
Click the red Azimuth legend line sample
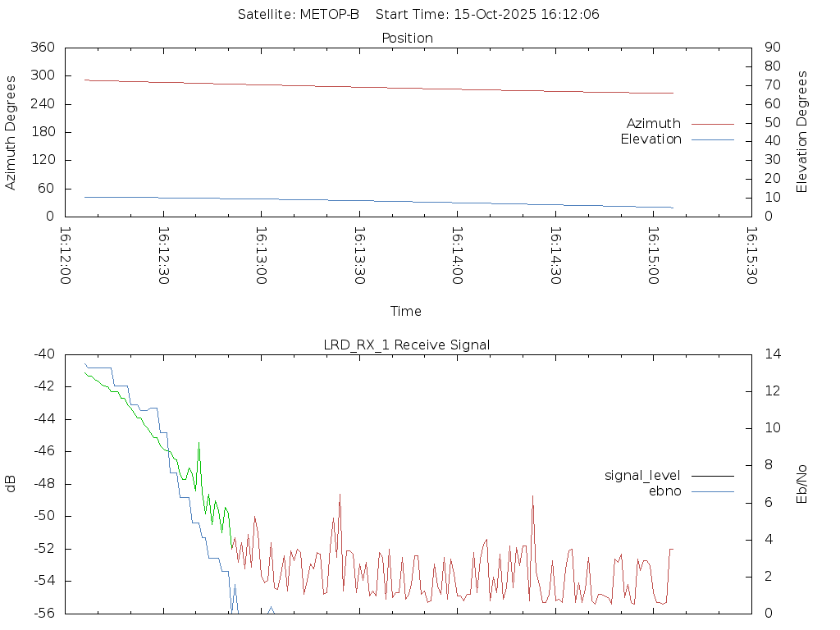click(x=712, y=124)
